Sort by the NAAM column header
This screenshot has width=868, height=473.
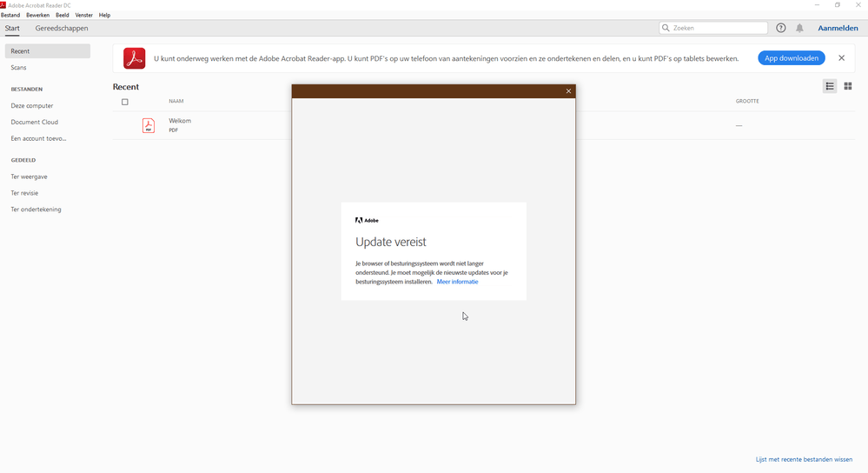click(176, 102)
